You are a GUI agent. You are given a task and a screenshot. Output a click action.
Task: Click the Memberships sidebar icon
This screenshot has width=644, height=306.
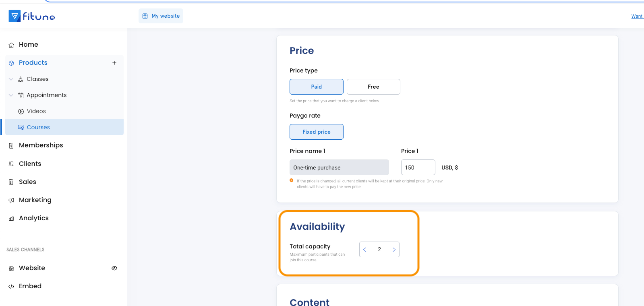pyautogui.click(x=11, y=146)
